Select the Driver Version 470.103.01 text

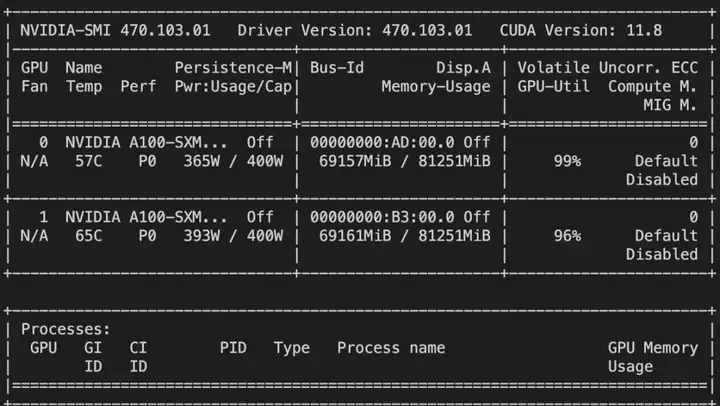tap(355, 30)
